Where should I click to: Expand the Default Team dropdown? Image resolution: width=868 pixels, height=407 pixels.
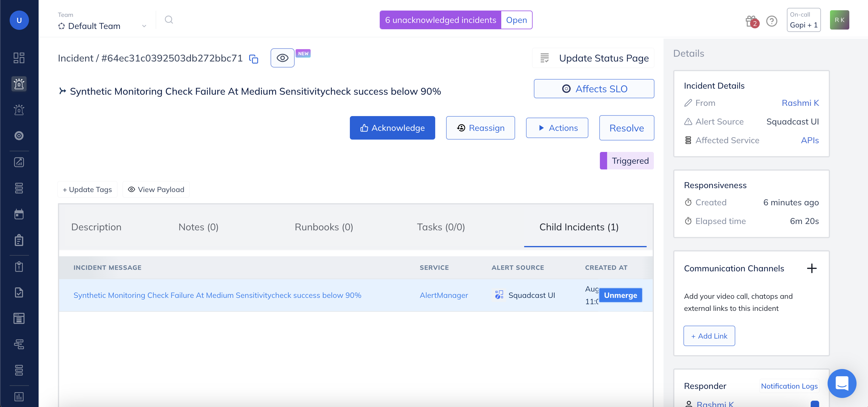pos(144,26)
